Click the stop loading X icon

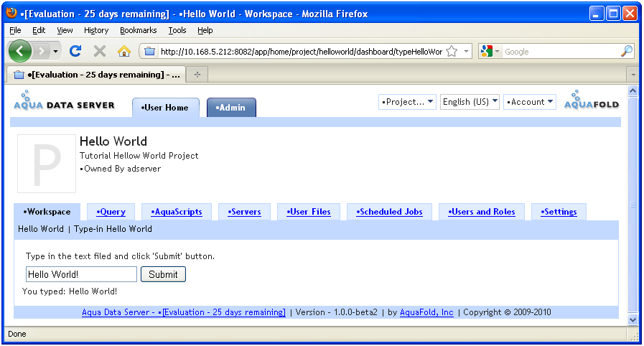[99, 51]
